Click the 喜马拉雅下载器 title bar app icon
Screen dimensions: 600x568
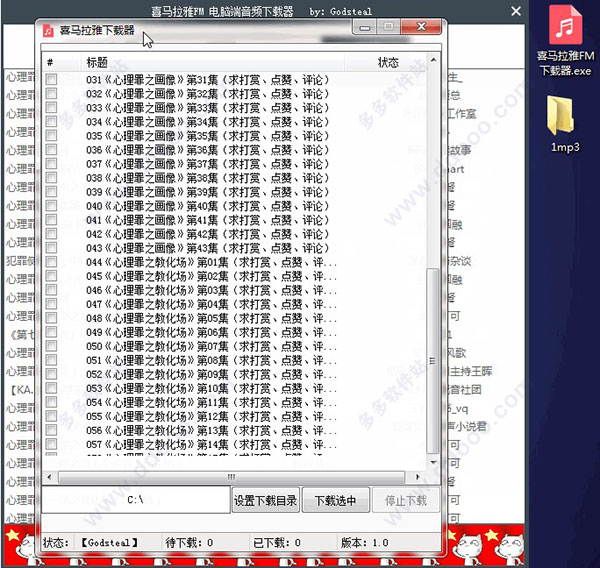coord(48,30)
